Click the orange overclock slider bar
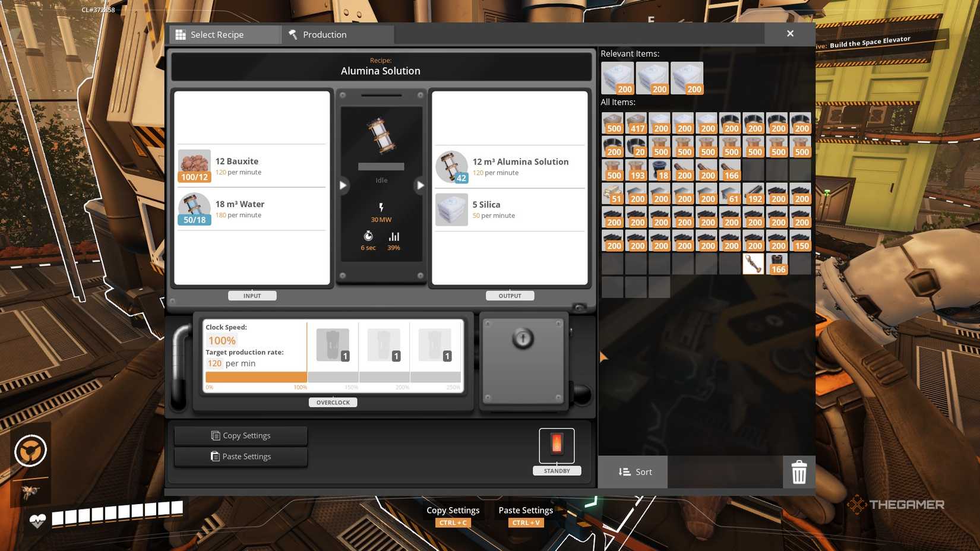The height and width of the screenshot is (551, 980). pyautogui.click(x=256, y=377)
